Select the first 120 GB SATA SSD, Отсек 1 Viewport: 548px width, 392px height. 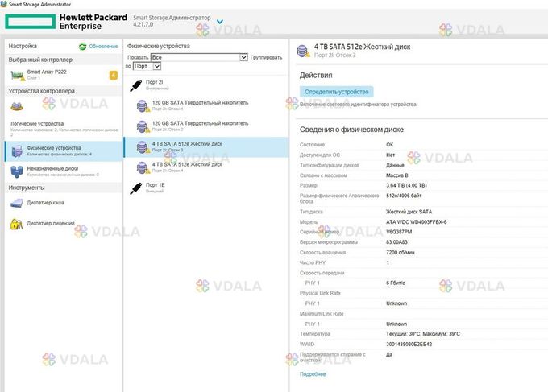click(200, 104)
